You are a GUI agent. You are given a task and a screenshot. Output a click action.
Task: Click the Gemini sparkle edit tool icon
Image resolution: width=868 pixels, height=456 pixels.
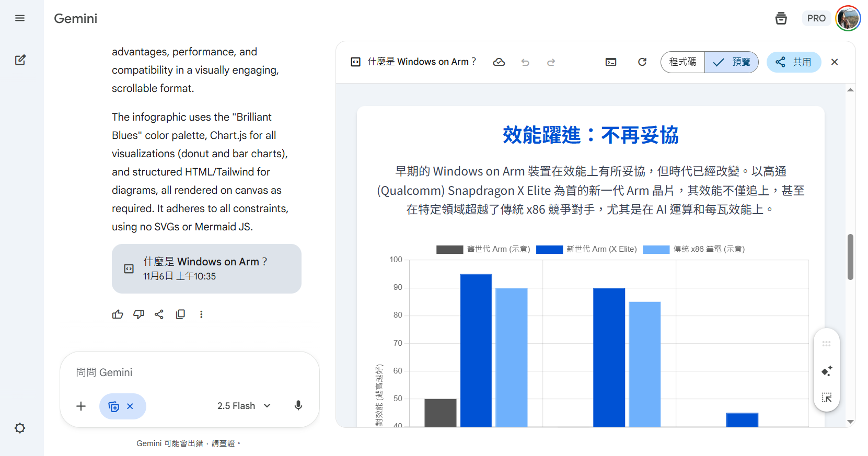tap(827, 371)
